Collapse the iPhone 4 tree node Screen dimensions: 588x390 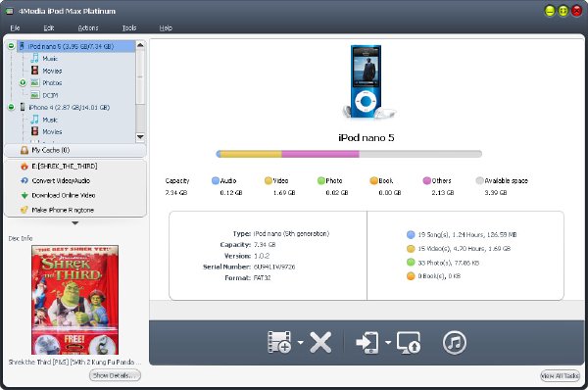11,107
